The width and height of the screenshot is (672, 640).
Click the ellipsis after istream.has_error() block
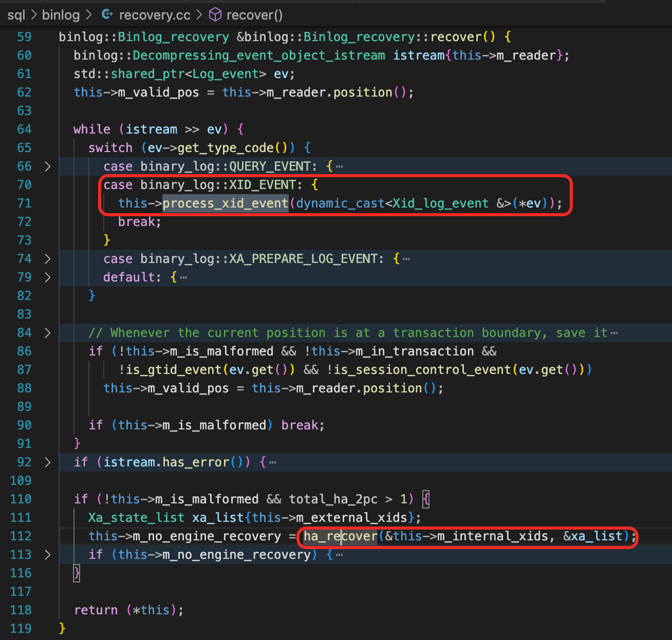273,462
